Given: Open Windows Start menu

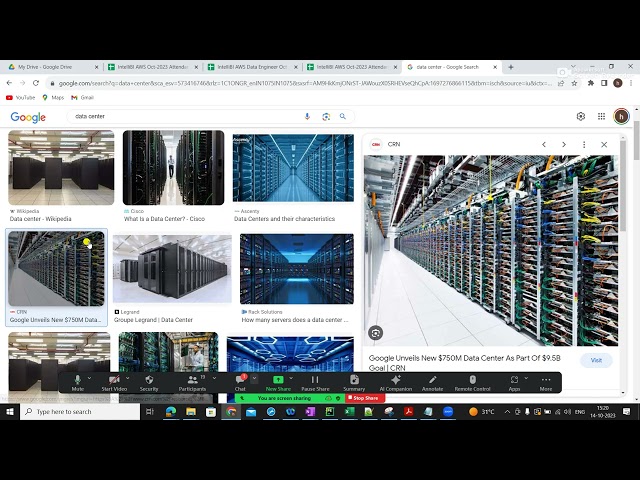Looking at the screenshot, I should pyautogui.click(x=10, y=412).
